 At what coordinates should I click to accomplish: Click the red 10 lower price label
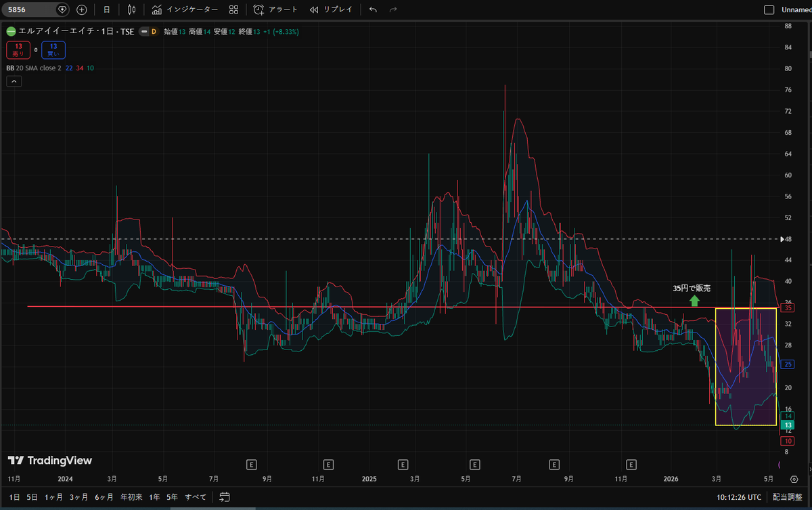(x=788, y=440)
